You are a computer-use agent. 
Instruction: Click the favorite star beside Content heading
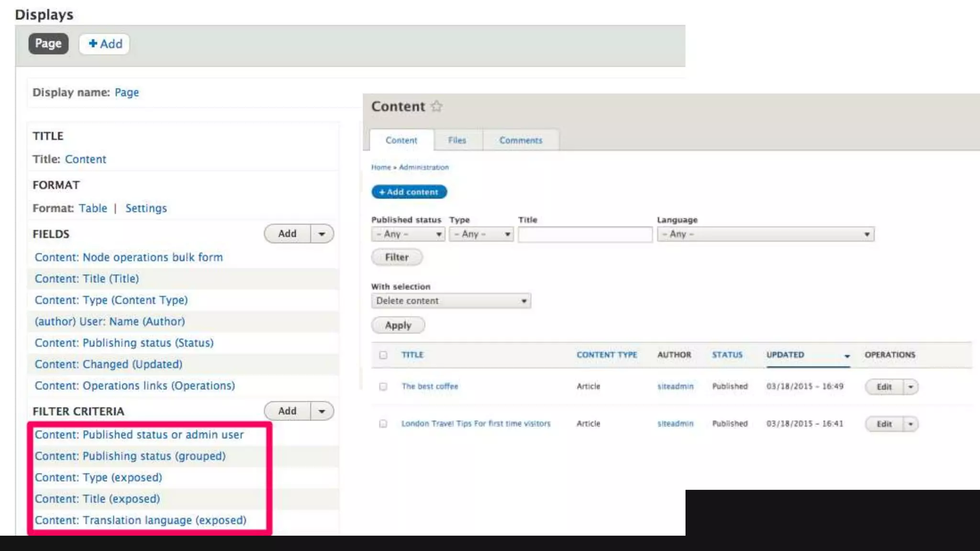pos(436,106)
